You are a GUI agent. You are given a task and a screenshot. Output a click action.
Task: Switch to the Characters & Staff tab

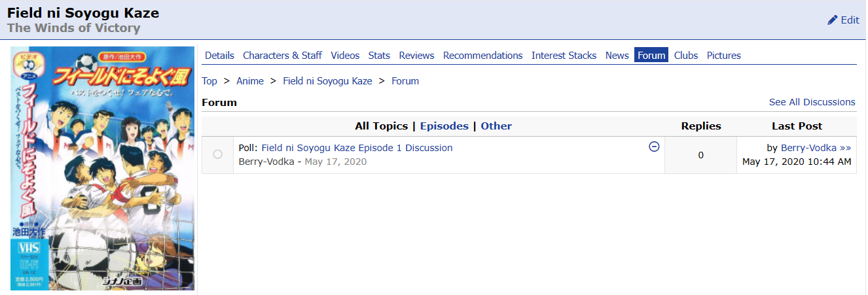[x=282, y=56]
